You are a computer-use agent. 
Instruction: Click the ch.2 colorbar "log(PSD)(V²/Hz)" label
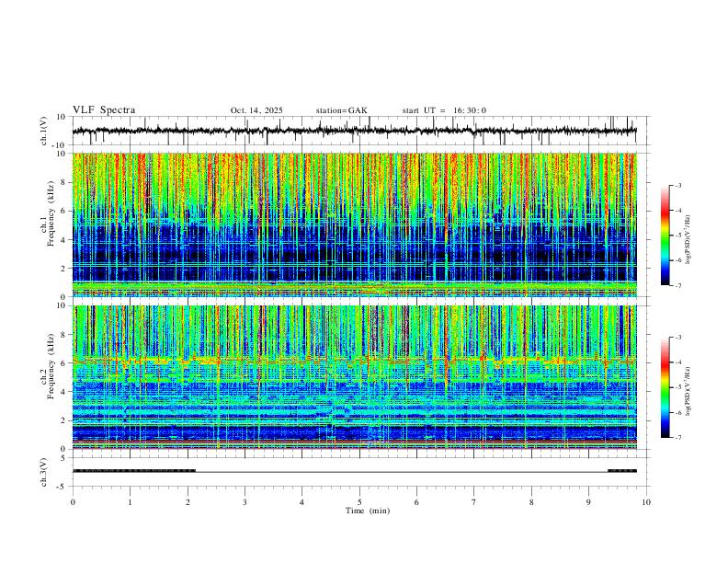click(x=688, y=391)
